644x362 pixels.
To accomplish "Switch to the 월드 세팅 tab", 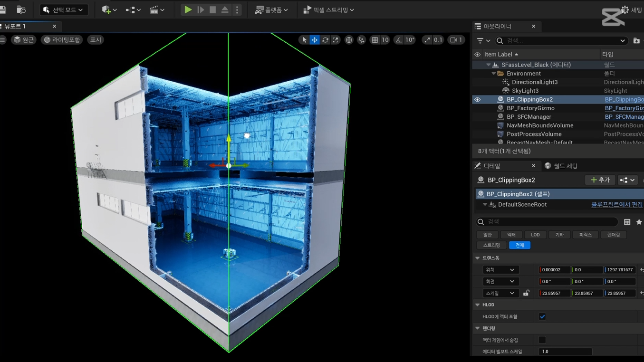I will (x=561, y=166).
